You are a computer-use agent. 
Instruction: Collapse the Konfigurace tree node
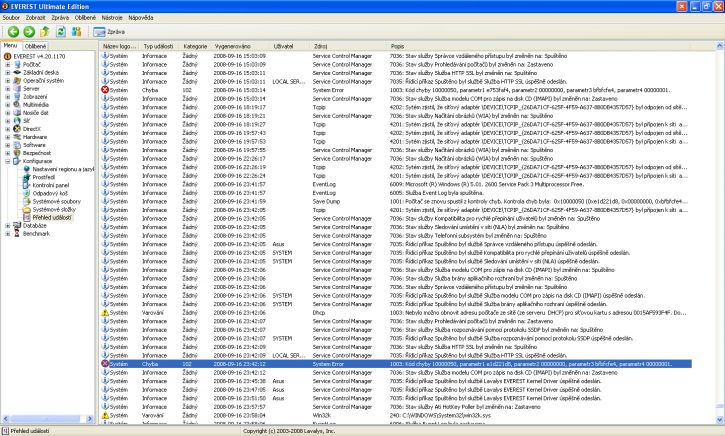pyautogui.click(x=7, y=161)
